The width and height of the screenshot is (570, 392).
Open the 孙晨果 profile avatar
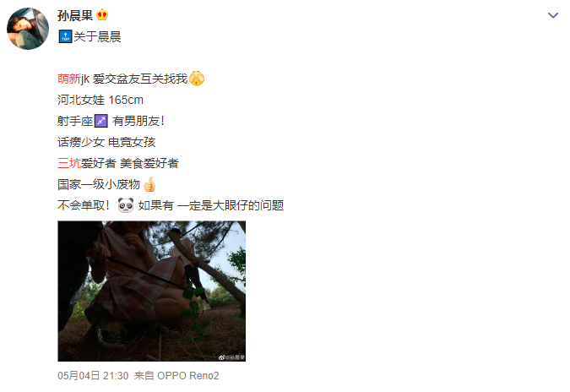(x=28, y=29)
